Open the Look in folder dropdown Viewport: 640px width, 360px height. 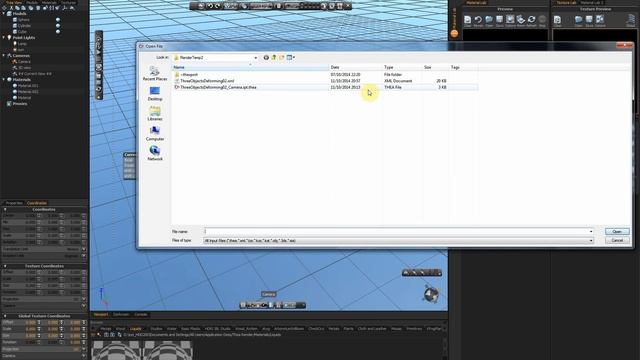tap(256, 58)
